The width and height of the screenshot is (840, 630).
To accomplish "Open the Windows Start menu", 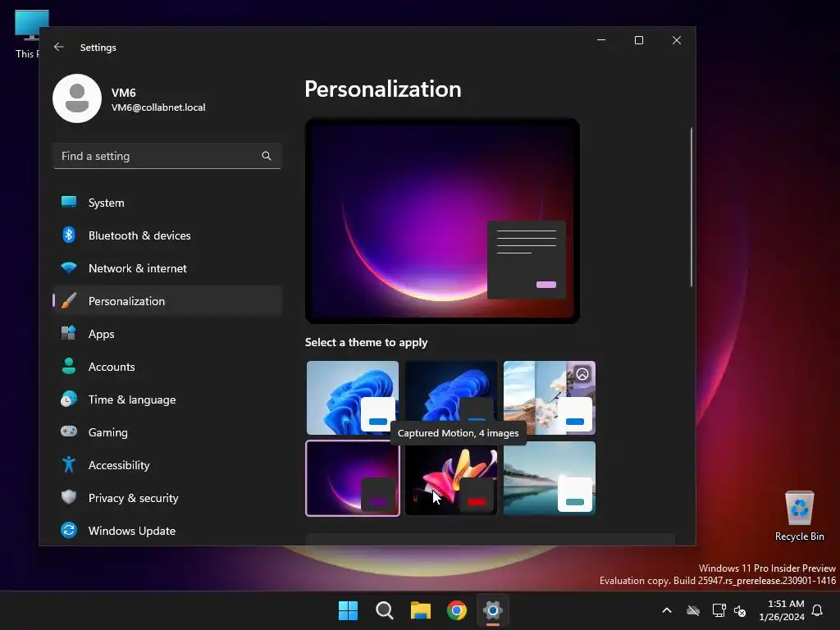I will pyautogui.click(x=348, y=610).
